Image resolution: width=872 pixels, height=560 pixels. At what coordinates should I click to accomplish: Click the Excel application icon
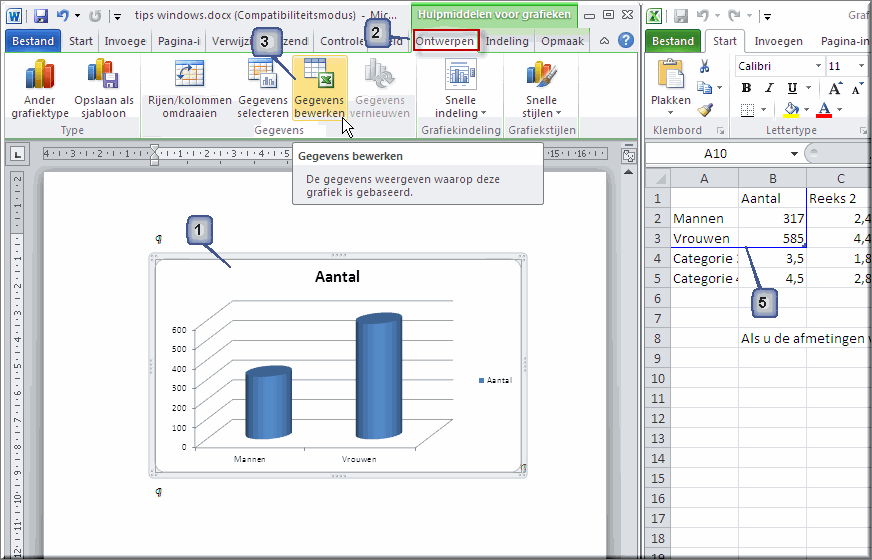(655, 16)
